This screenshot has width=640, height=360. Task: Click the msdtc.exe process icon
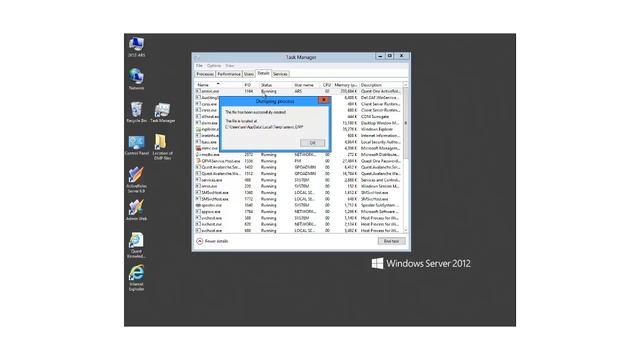point(198,155)
